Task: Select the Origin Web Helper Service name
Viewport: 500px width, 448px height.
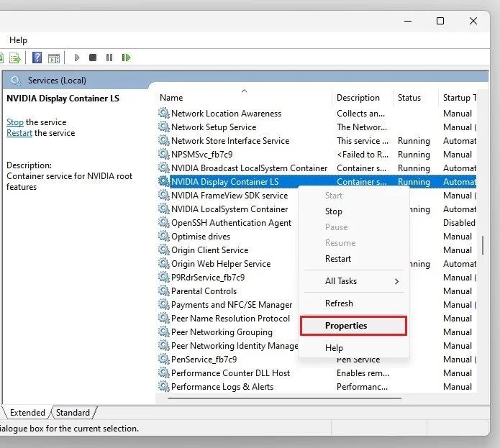Action: coord(221,264)
